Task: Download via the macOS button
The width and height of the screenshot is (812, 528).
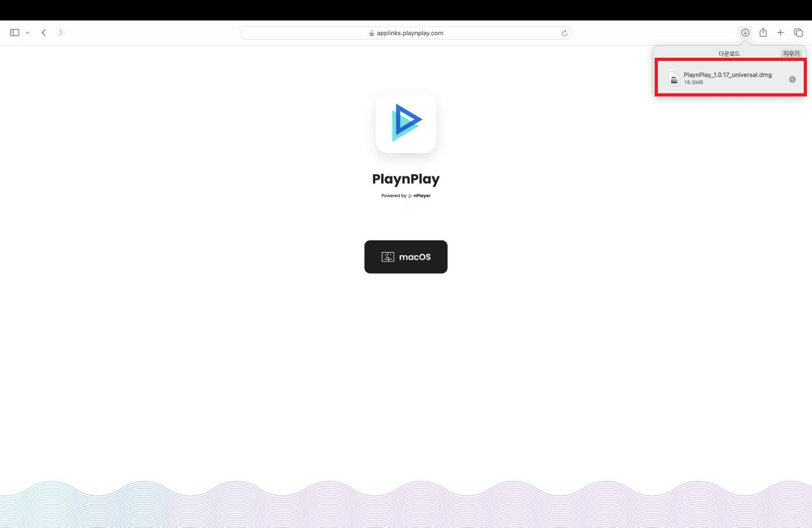Action: coord(406,257)
